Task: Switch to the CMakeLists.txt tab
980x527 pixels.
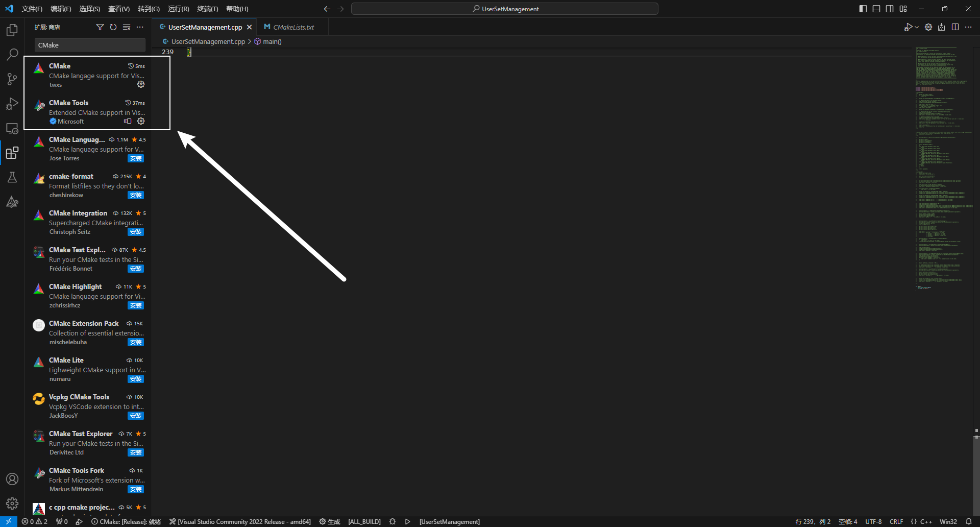Action: [x=291, y=27]
